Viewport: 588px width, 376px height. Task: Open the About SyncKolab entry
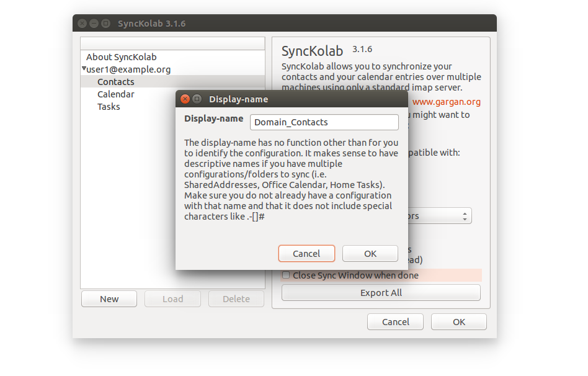click(121, 57)
